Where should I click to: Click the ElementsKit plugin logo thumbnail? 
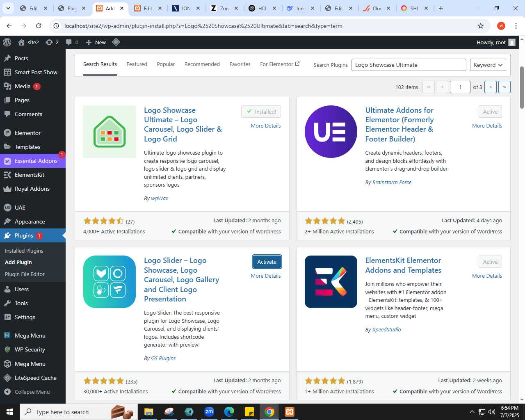coord(331,282)
